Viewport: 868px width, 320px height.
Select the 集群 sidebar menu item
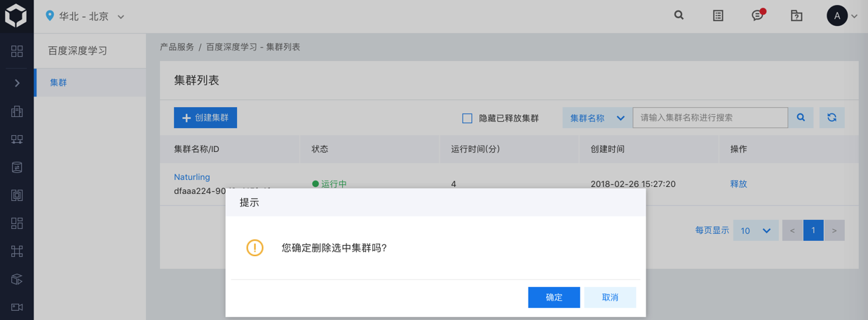[59, 83]
